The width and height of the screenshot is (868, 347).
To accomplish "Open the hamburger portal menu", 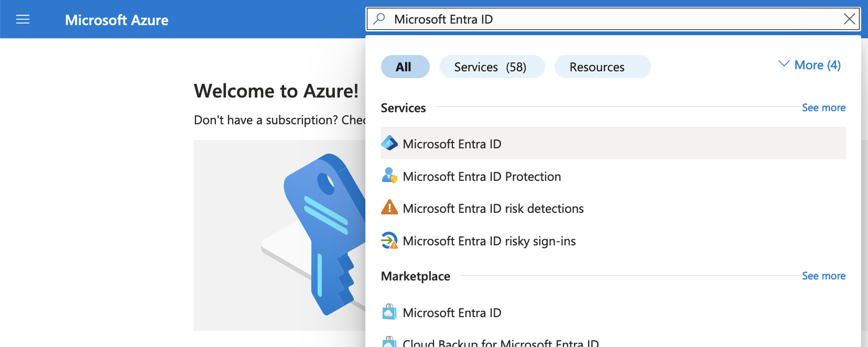I will point(23,20).
